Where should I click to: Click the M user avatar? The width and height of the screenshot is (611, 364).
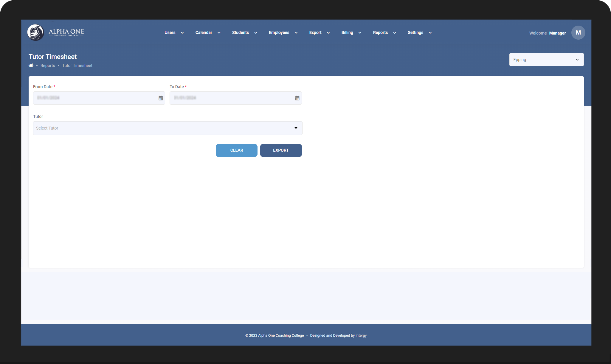click(x=578, y=32)
